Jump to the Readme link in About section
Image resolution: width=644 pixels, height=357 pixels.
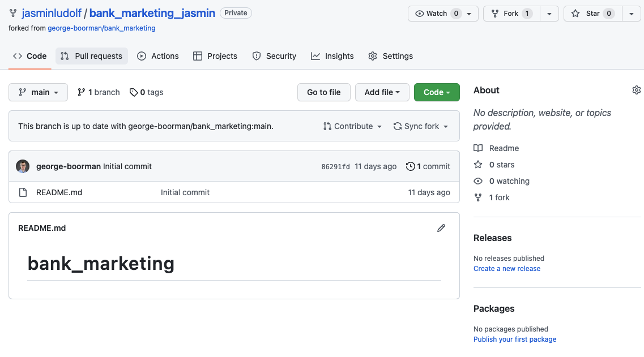click(x=504, y=148)
